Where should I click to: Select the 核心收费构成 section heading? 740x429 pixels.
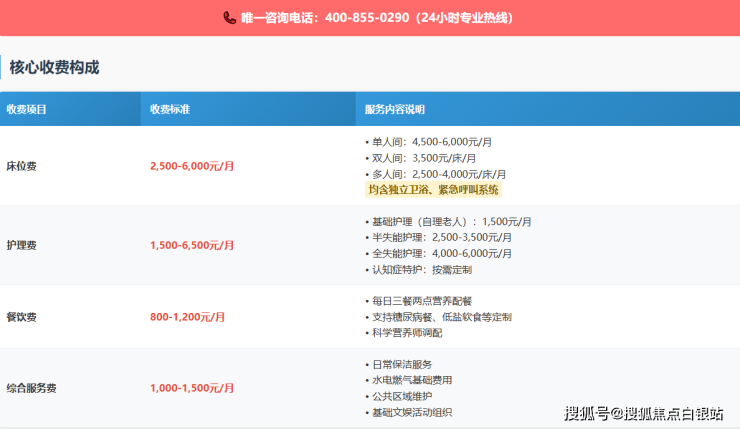pos(54,68)
